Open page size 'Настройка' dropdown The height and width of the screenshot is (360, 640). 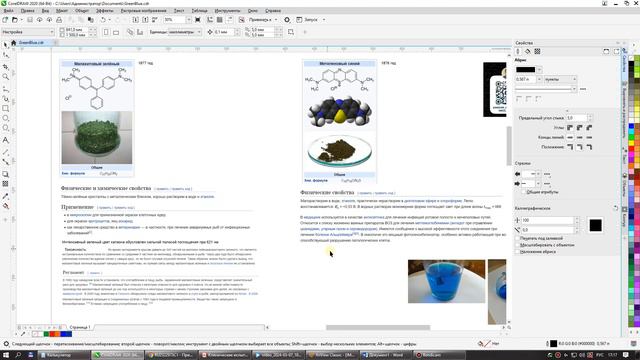pyautogui.click(x=28, y=32)
